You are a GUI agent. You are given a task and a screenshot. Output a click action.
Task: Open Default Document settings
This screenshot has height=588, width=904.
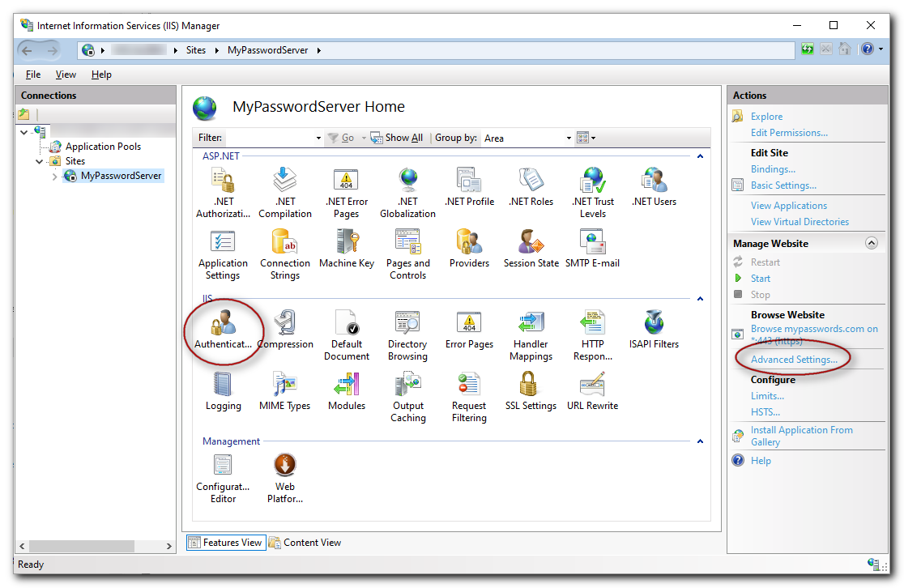(x=347, y=335)
